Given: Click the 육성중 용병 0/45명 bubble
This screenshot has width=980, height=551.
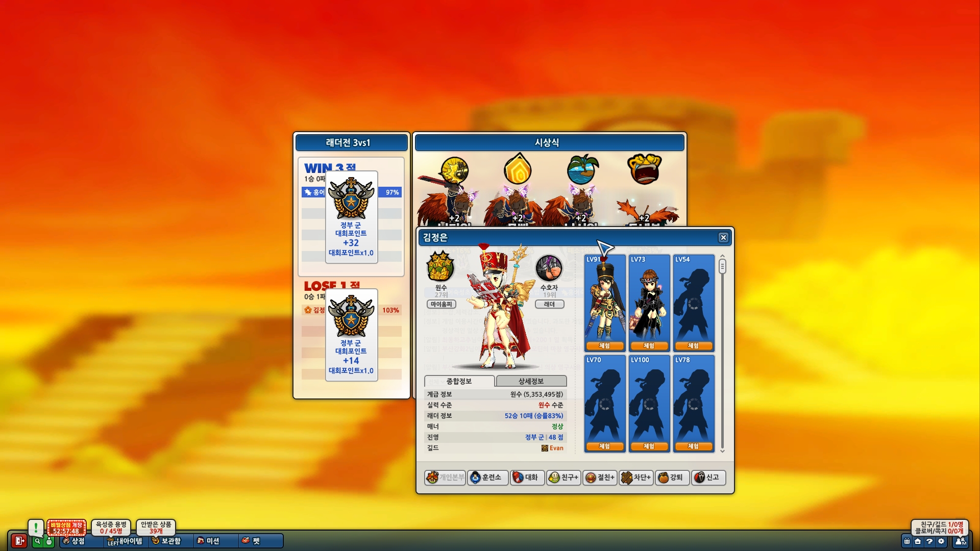Looking at the screenshot, I should (x=111, y=528).
